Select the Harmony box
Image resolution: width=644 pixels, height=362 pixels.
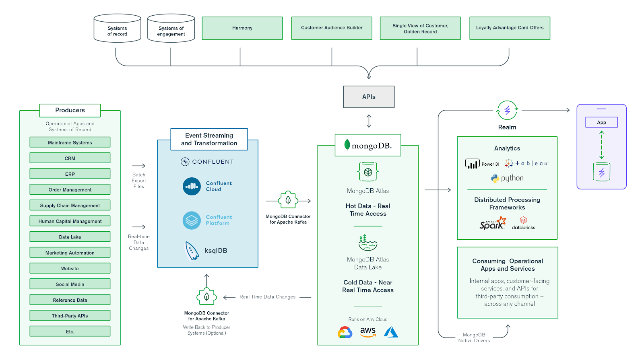click(x=242, y=28)
